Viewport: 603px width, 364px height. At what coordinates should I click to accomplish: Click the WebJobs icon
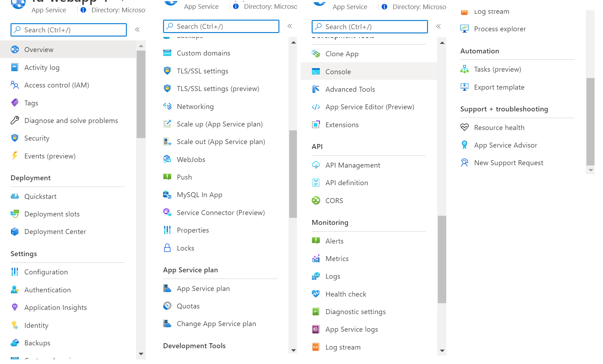click(x=167, y=159)
